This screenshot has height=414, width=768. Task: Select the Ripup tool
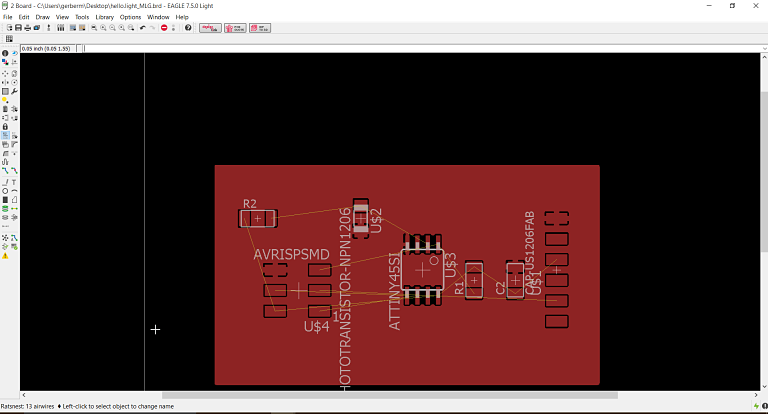(x=14, y=170)
